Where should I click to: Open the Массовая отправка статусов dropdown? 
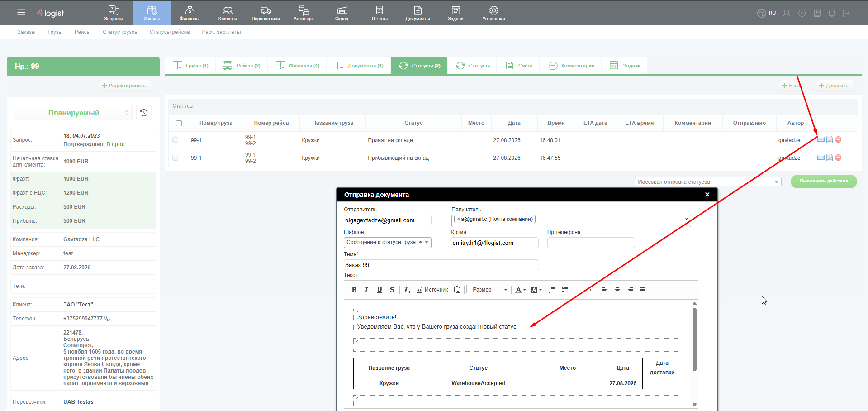[708, 182]
